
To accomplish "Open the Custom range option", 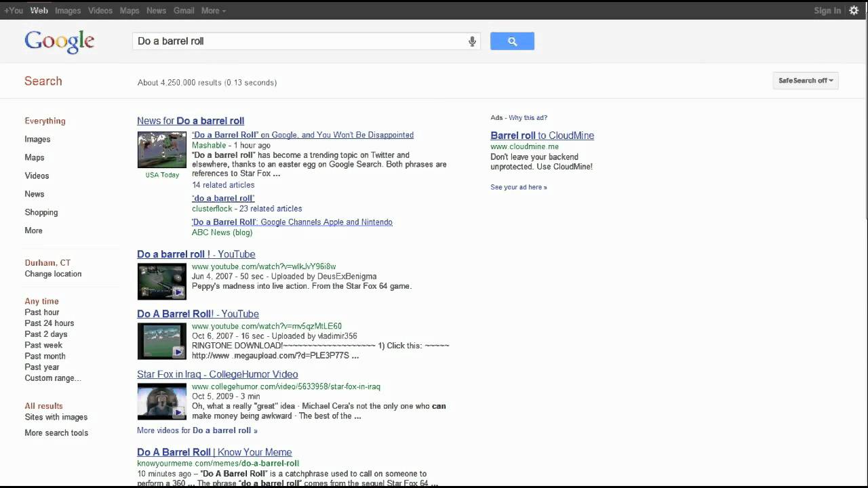I will (x=53, y=378).
